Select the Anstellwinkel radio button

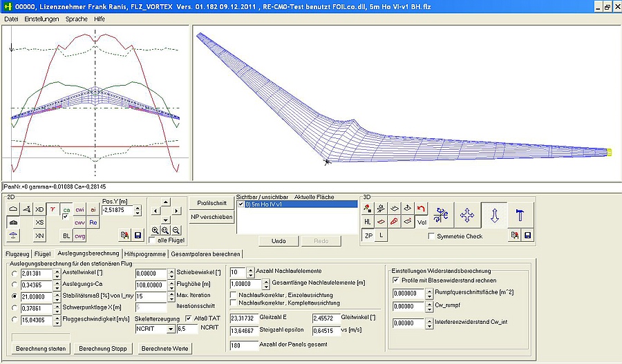coord(15,274)
